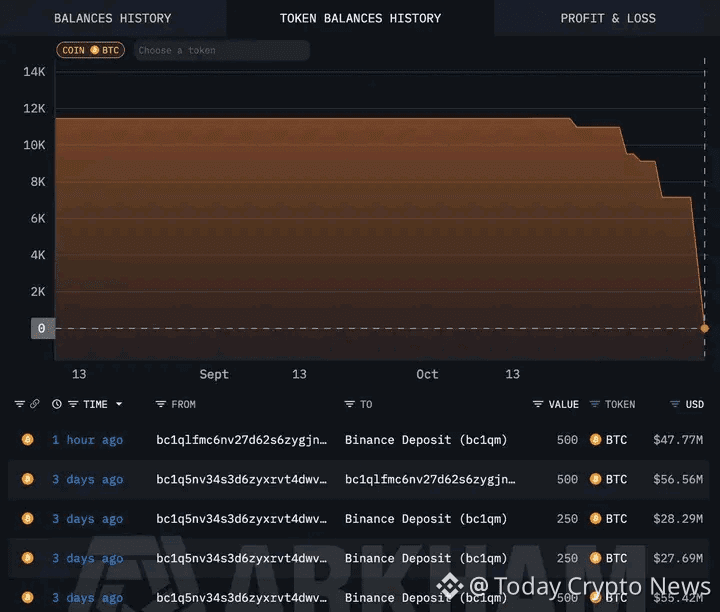The image size is (720, 612).
Task: Open the VALUE column filter icon
Action: 538,404
